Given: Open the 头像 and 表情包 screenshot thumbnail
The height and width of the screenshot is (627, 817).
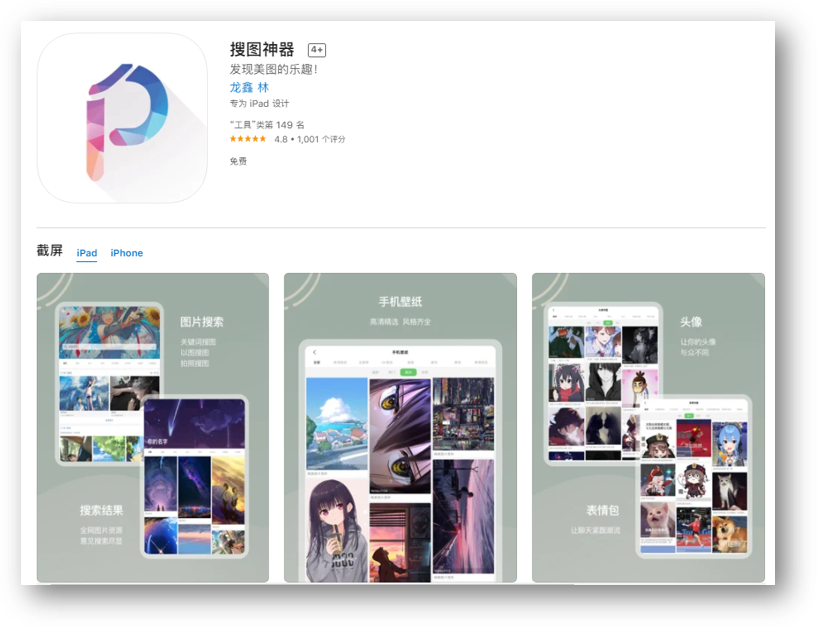Looking at the screenshot, I should 648,427.
